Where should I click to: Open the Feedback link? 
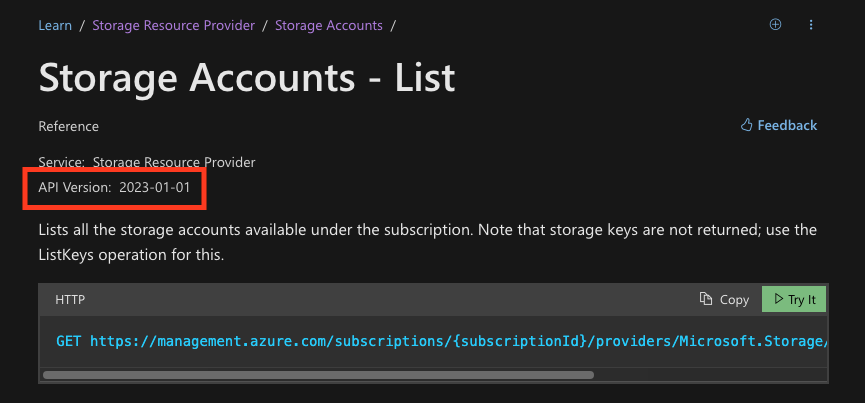[x=787, y=125]
